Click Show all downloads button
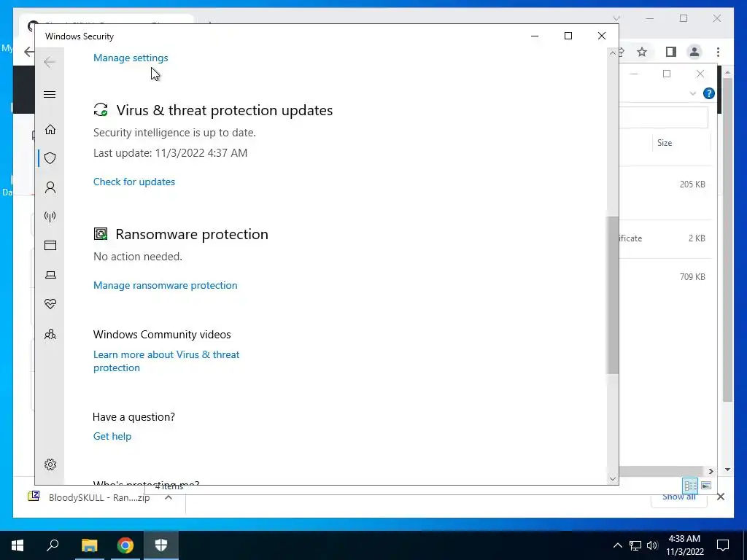 pyautogui.click(x=679, y=497)
